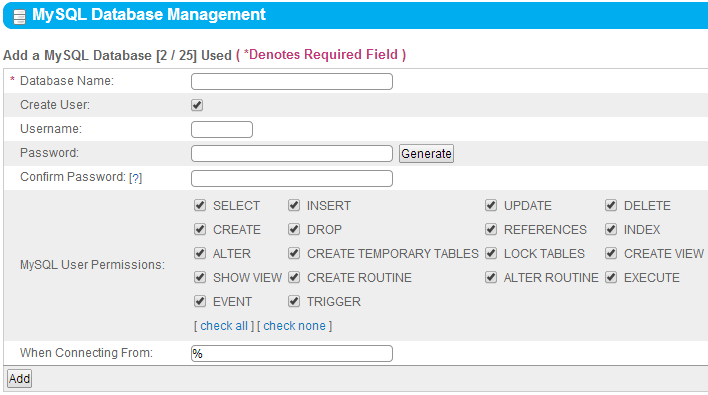This screenshot has height=395, width=708.
Task: Toggle the DELETE permission checkbox
Action: 611,205
